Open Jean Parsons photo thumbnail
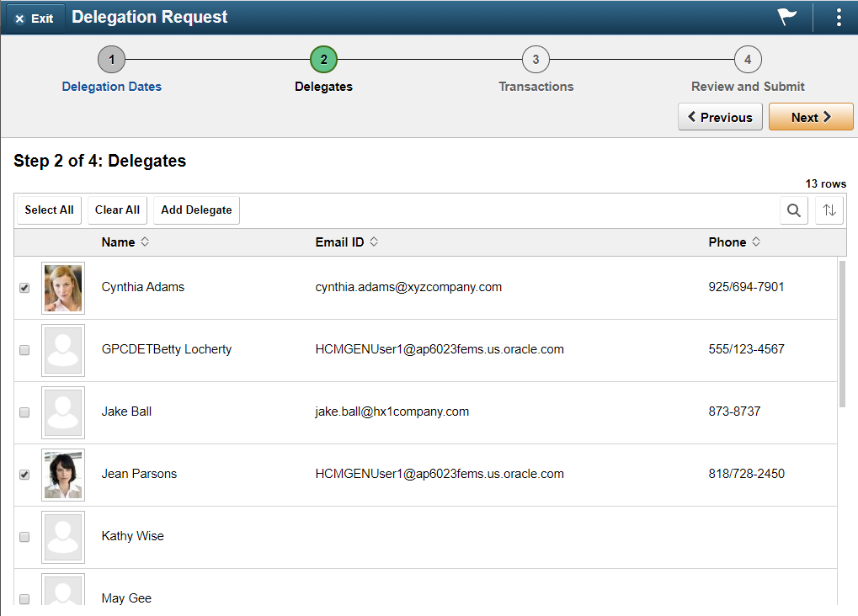The image size is (858, 616). [x=63, y=475]
